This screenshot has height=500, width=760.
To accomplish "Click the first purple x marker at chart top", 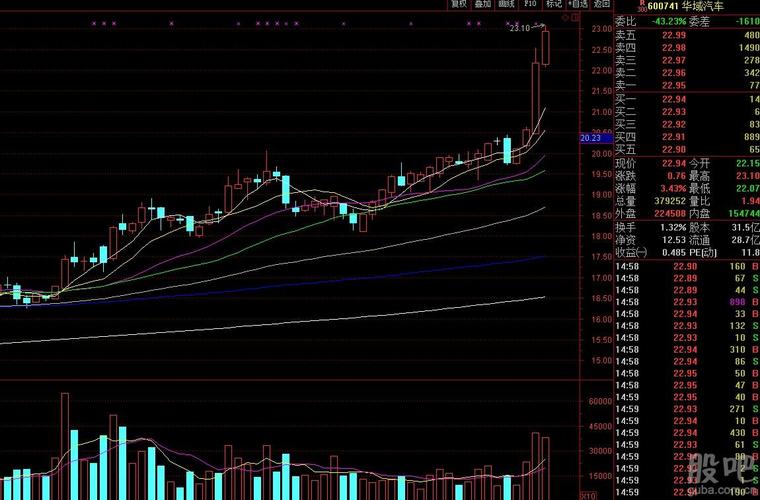I will coord(94,23).
